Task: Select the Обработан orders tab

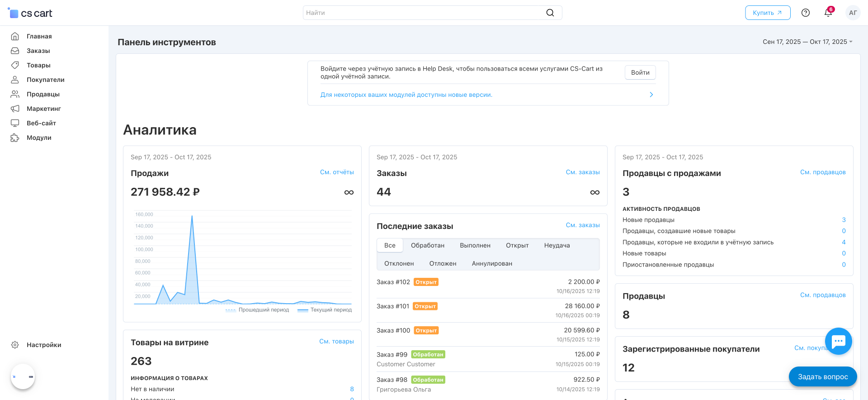Action: (427, 245)
